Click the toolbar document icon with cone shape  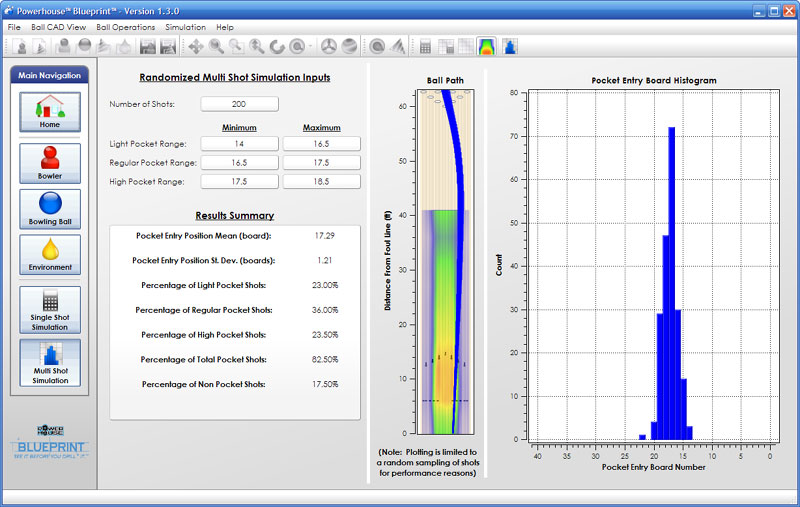tap(40, 47)
